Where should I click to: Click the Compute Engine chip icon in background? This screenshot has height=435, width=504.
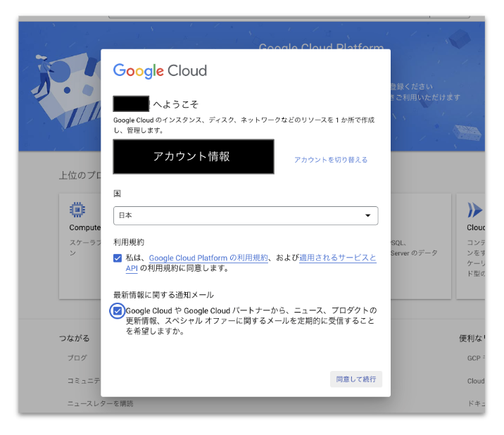point(77,210)
